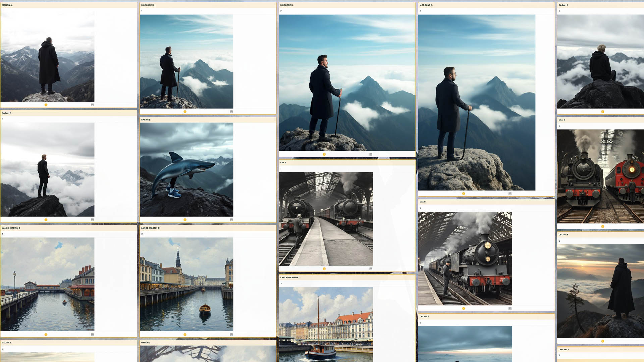Click the CELINA E card 1 title
This screenshot has height=362, width=644.
(x=424, y=317)
